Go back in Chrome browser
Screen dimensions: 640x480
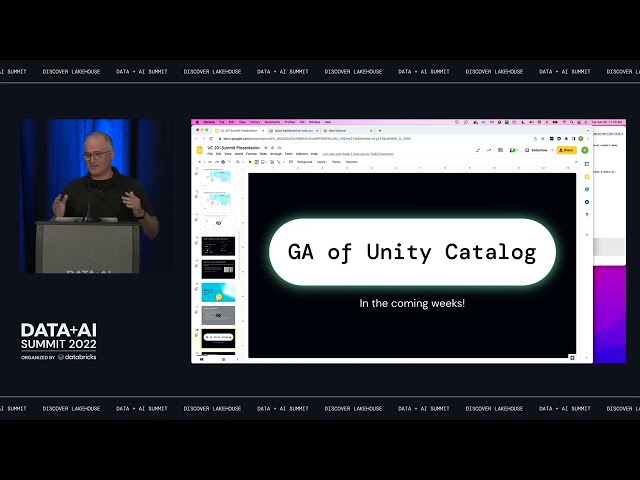pos(196,139)
